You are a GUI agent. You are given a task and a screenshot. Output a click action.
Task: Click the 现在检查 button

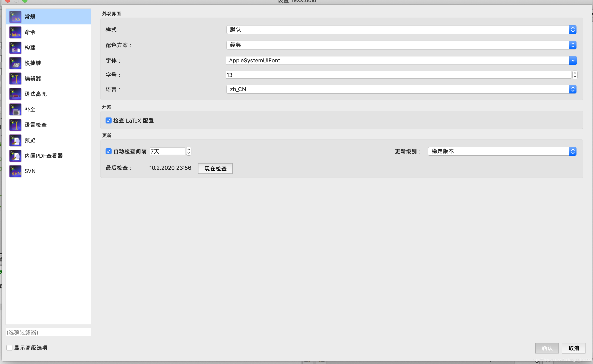(x=215, y=168)
